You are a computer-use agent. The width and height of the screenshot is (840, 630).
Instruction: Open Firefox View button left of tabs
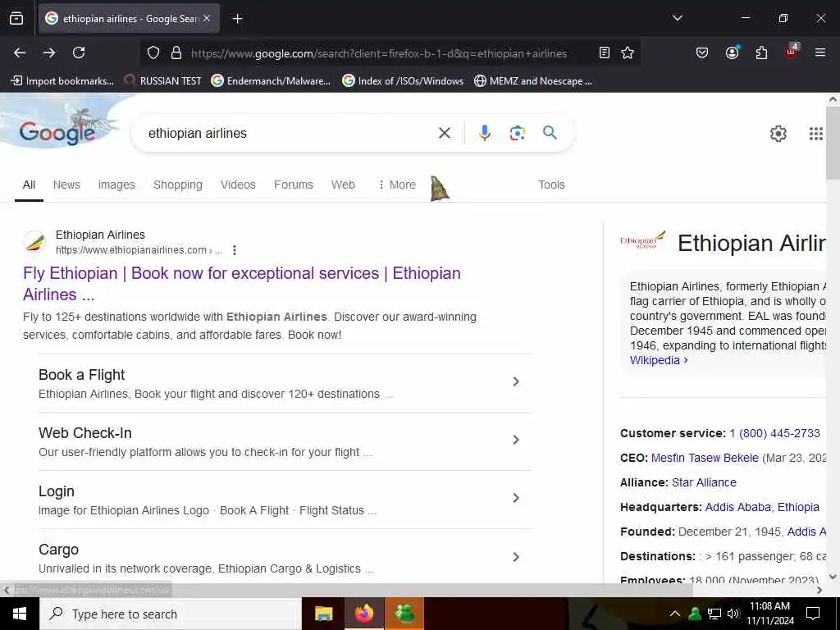(x=16, y=19)
